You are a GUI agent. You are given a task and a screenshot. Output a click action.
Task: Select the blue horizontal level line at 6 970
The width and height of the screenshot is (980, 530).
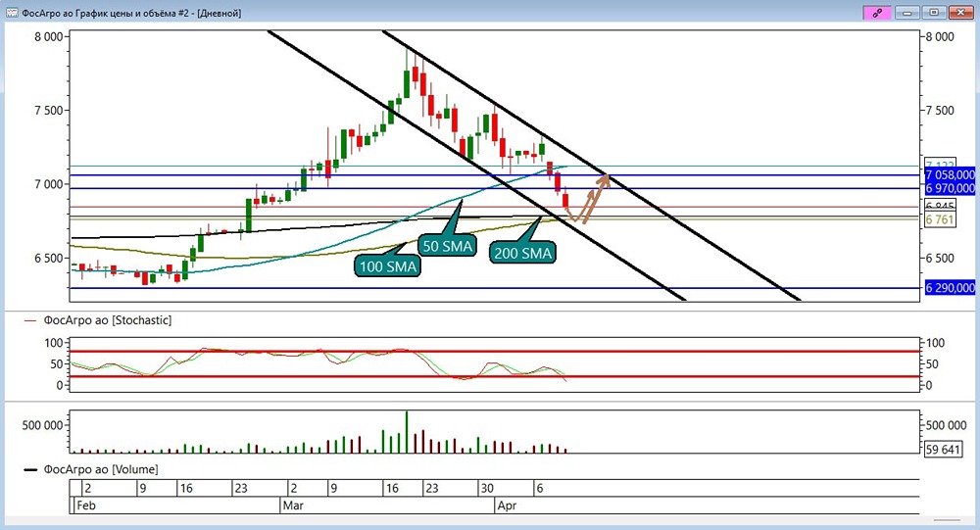click(x=494, y=189)
